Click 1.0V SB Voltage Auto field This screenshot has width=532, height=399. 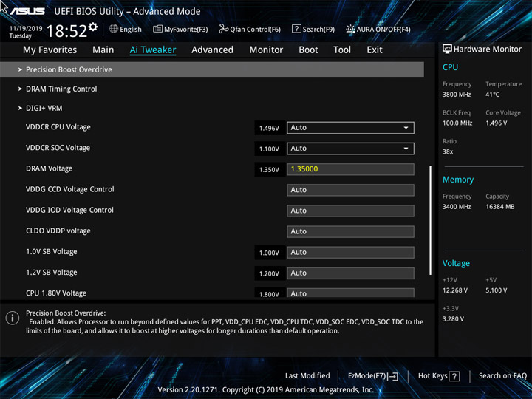click(x=350, y=253)
